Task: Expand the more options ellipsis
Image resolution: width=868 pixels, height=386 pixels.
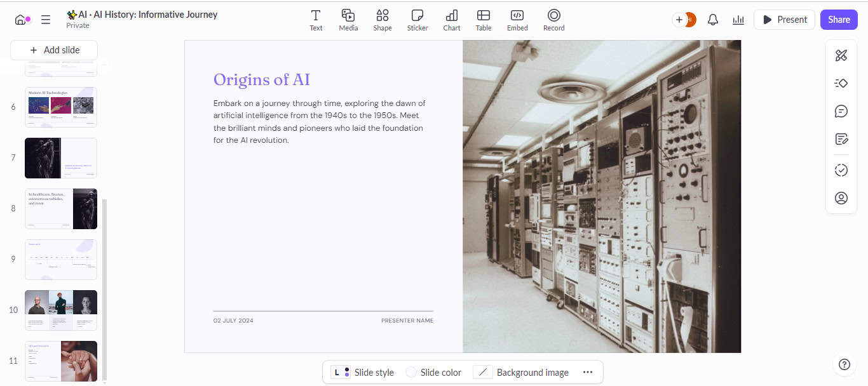Action: [x=588, y=373]
